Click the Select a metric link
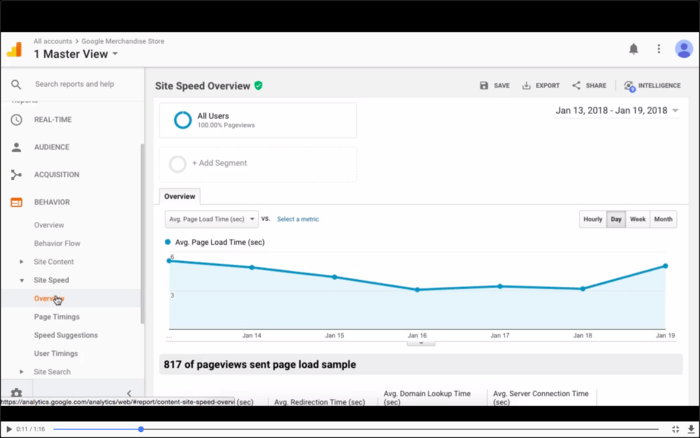The width and height of the screenshot is (700, 438). coord(298,219)
